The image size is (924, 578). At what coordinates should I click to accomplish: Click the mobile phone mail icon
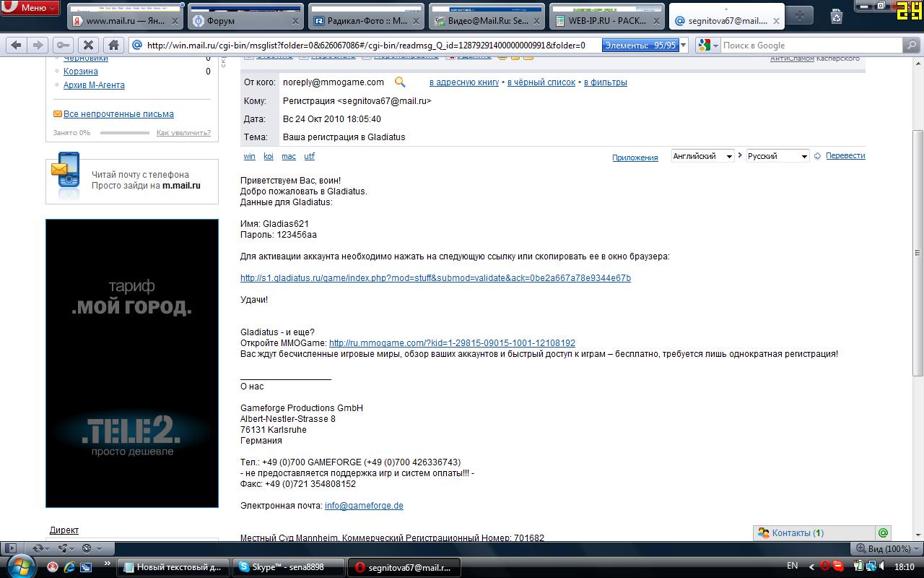[x=66, y=174]
